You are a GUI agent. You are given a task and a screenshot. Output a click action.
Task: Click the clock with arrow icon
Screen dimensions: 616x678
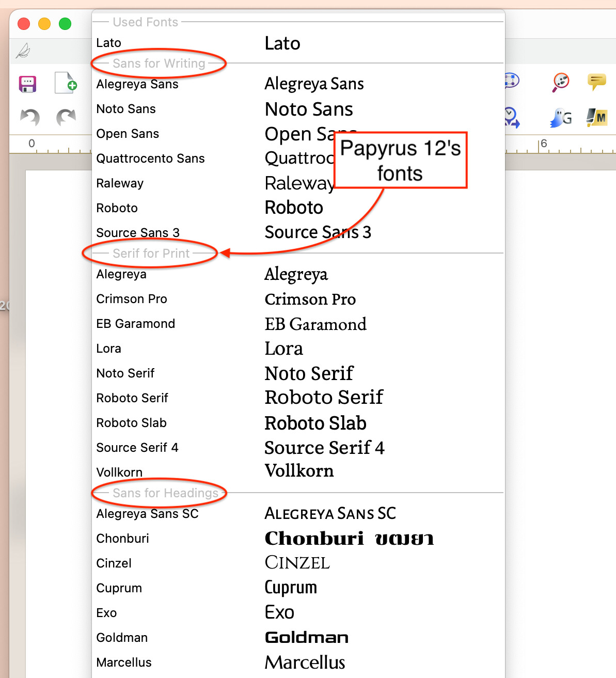click(x=511, y=117)
